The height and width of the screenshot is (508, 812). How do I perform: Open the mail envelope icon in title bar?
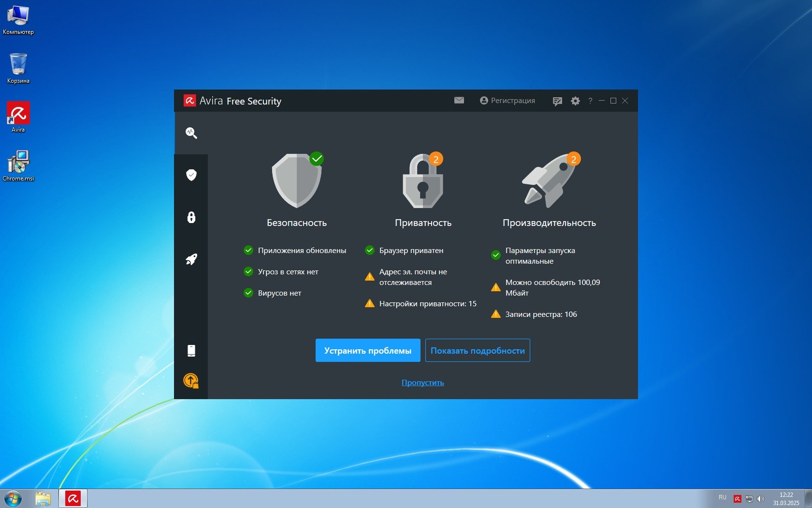pos(459,101)
